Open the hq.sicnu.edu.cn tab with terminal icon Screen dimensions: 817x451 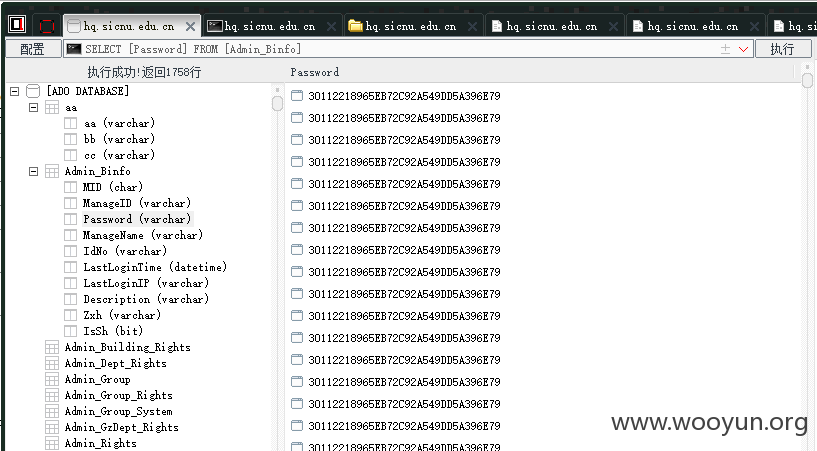[271, 26]
